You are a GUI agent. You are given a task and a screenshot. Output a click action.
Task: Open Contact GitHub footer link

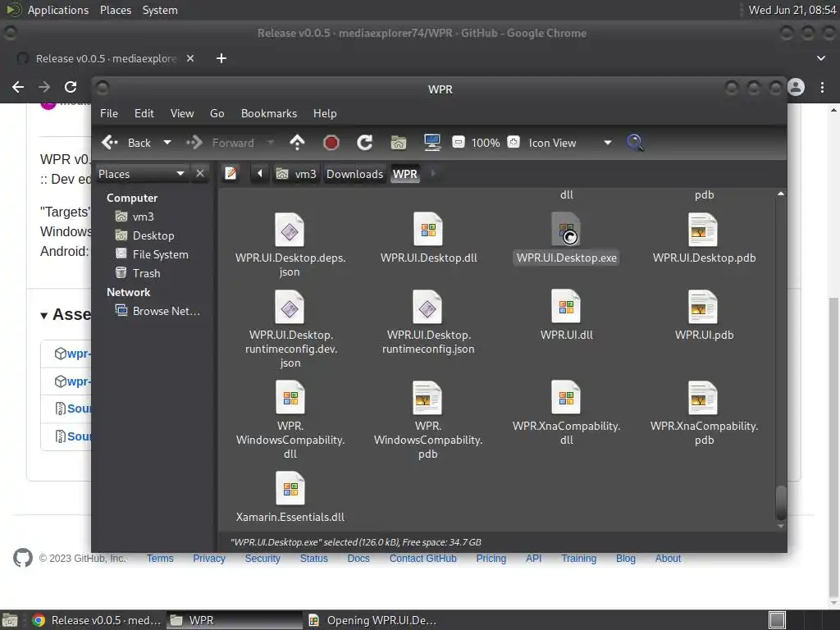coord(422,558)
